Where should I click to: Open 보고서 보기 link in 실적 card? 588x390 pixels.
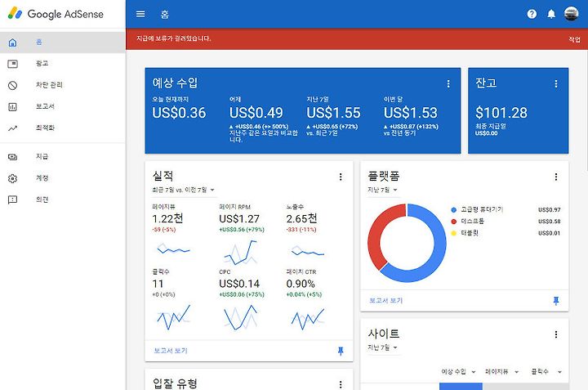171,351
